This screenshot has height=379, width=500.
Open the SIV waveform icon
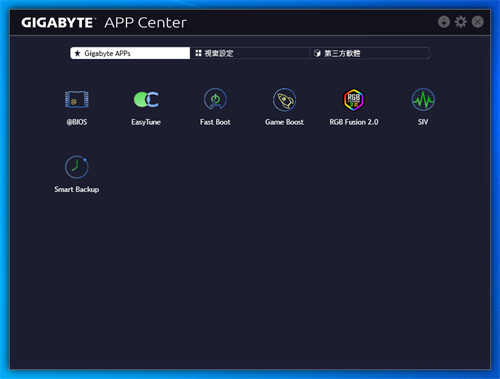pos(423,99)
